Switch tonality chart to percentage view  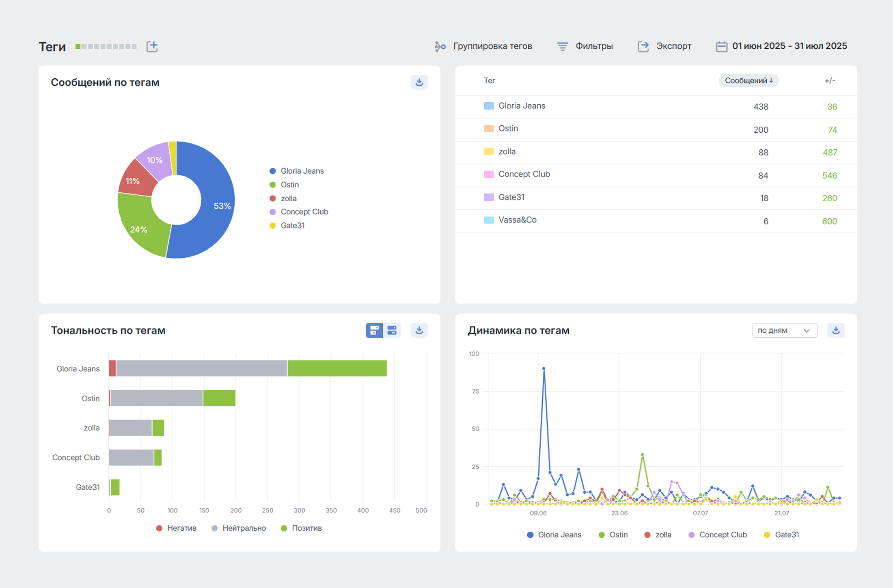(x=392, y=330)
